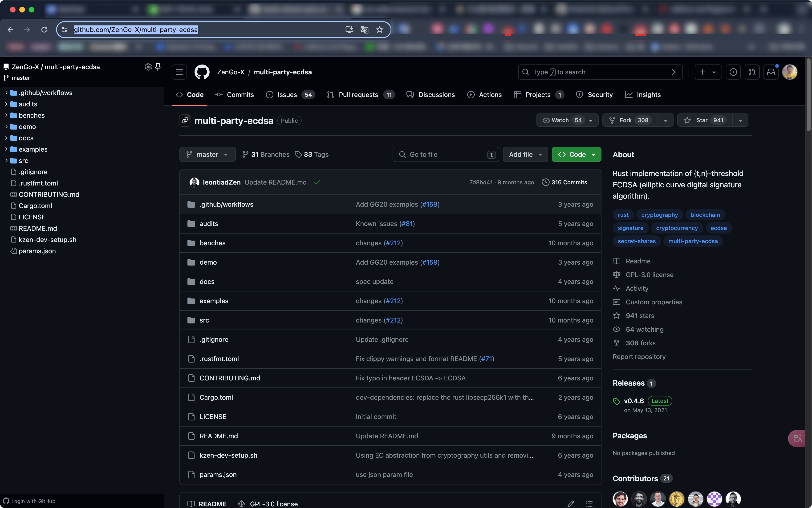Expand the src folder in sidebar tree
This screenshot has width=812, height=508.
pos(6,161)
